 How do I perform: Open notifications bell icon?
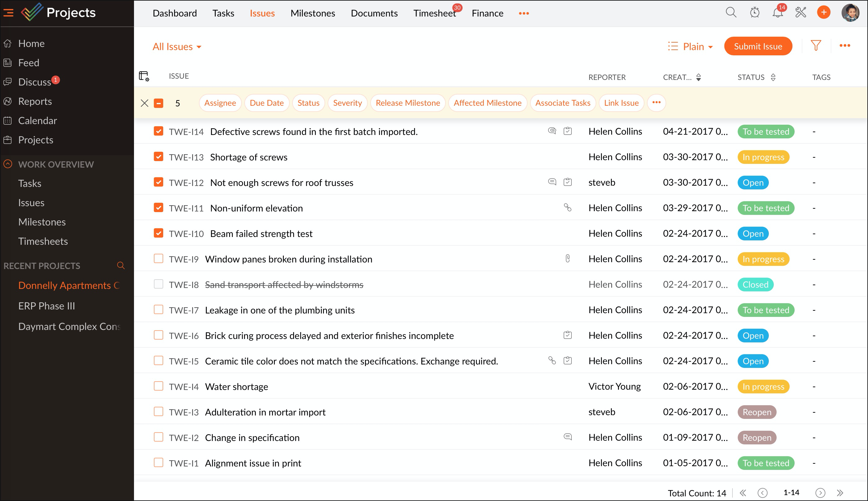777,13
